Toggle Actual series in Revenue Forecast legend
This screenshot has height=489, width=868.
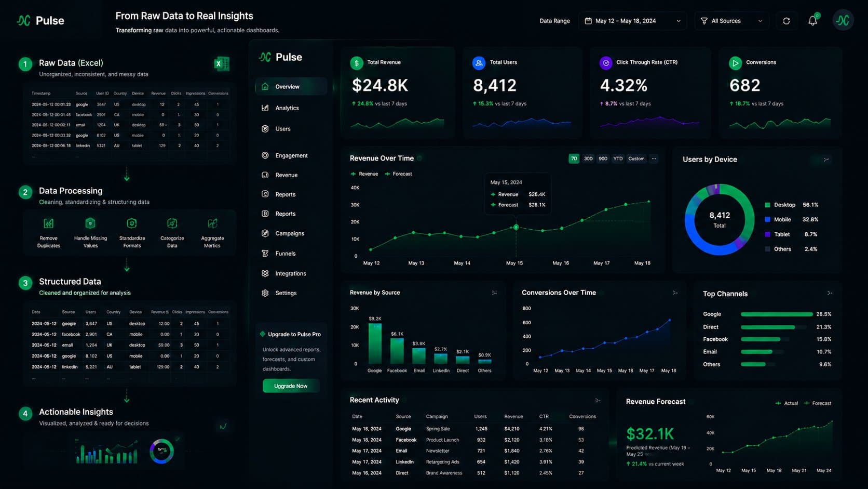[x=786, y=403]
